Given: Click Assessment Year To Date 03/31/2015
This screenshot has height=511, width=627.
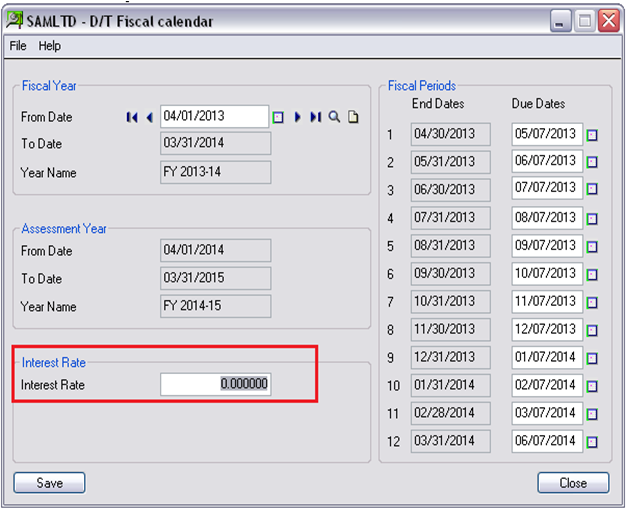Looking at the screenshot, I should [216, 278].
